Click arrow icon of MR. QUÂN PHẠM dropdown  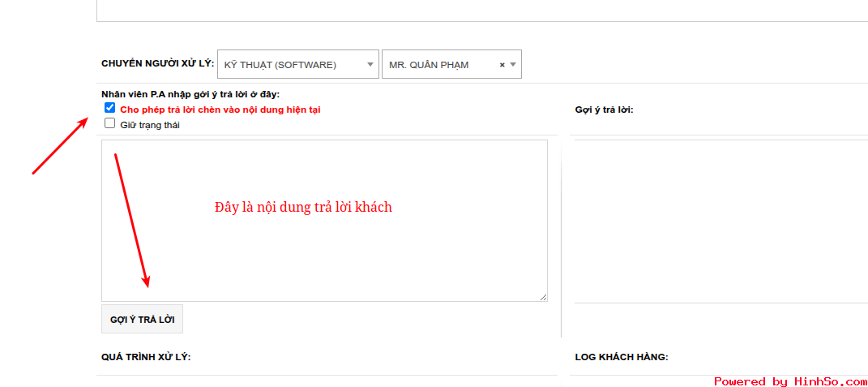pyautogui.click(x=513, y=65)
